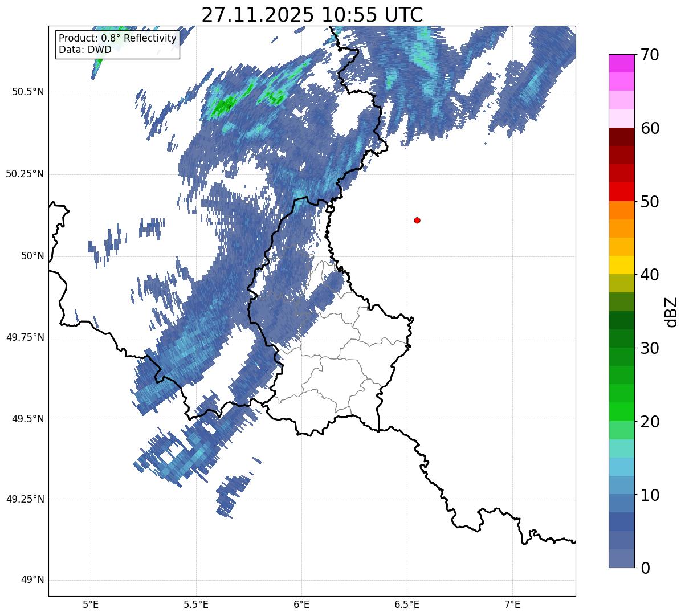Click the "49.75°N" latitude label
The width and height of the screenshot is (685, 616).
point(25,337)
